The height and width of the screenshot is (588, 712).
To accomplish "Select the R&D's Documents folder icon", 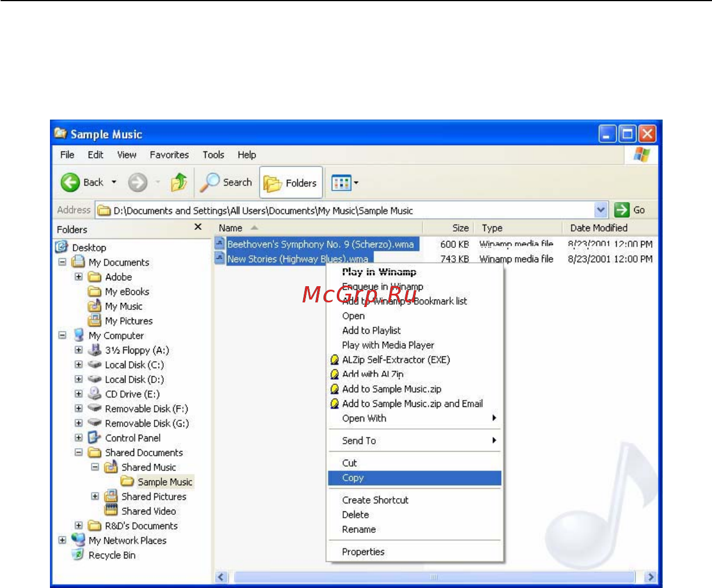I will [94, 525].
